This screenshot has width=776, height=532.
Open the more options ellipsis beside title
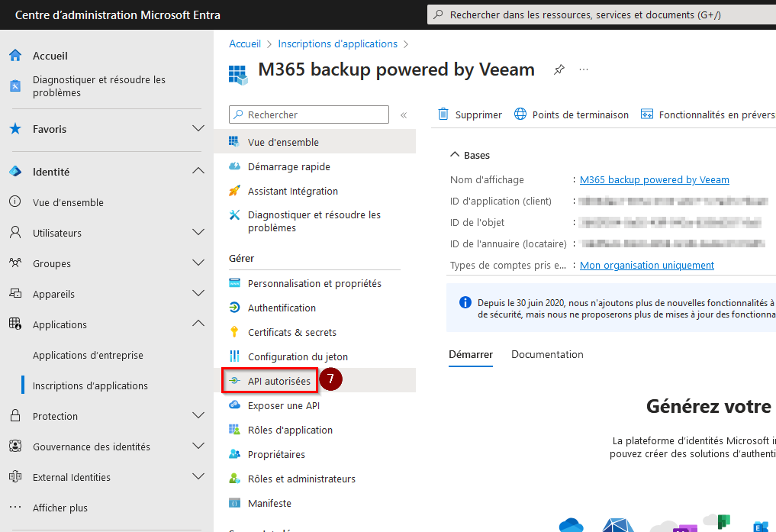point(584,69)
